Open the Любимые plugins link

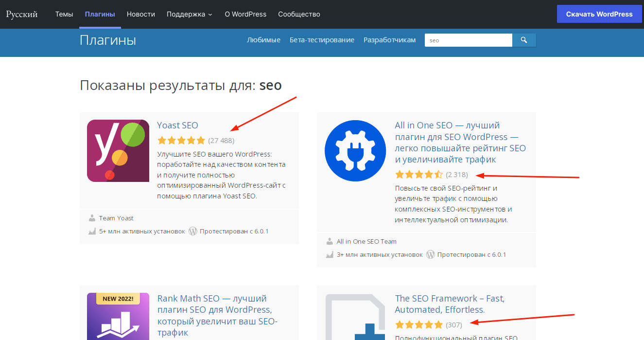(263, 40)
